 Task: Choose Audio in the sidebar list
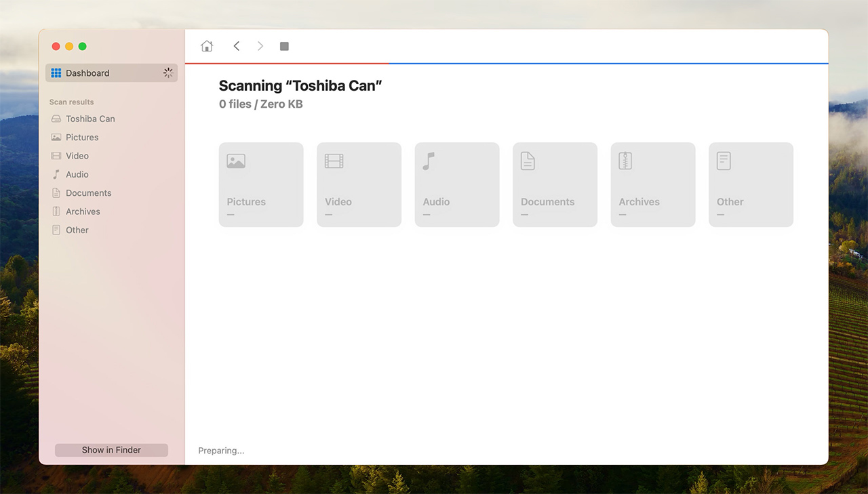77,175
